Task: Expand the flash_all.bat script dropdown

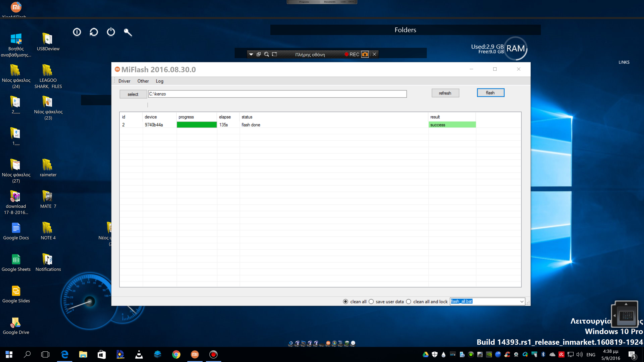Action: point(522,301)
